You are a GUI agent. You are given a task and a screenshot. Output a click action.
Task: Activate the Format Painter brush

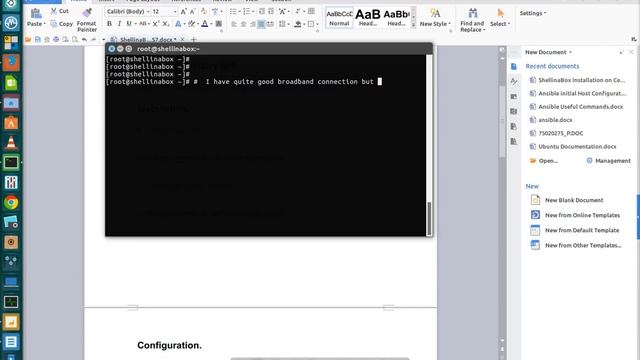pos(87,13)
